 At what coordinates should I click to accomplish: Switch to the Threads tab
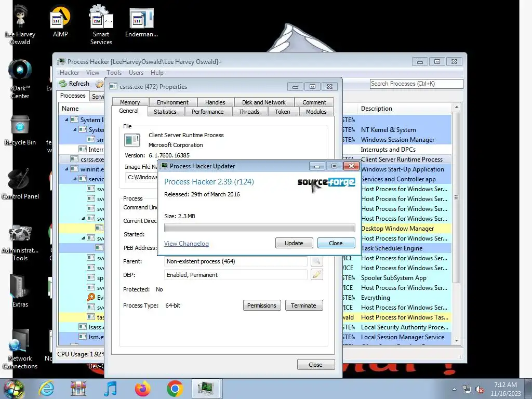(249, 112)
